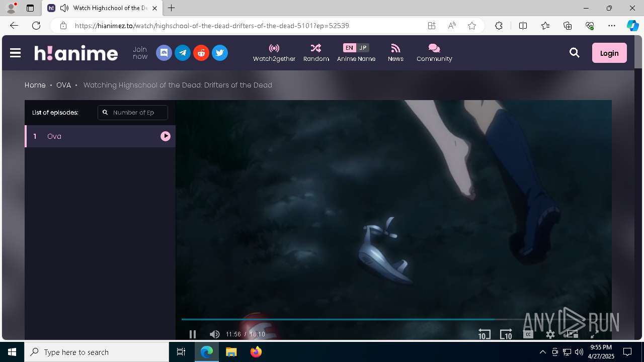Open the Twitter profile icon
Viewport: 644px width, 362px height.
tap(220, 53)
